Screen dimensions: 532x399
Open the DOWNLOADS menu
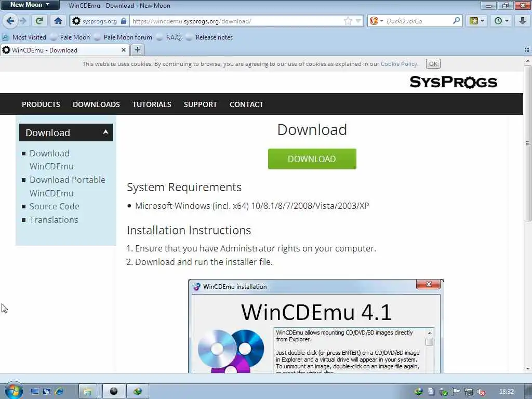click(96, 104)
